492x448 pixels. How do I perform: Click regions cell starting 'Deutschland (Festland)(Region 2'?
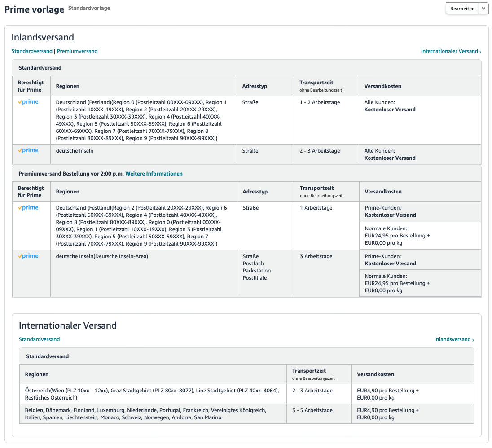[x=144, y=225]
